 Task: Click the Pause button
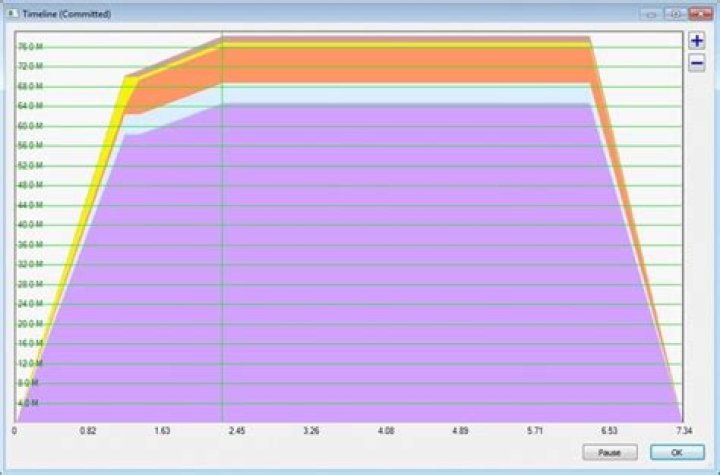point(609,452)
